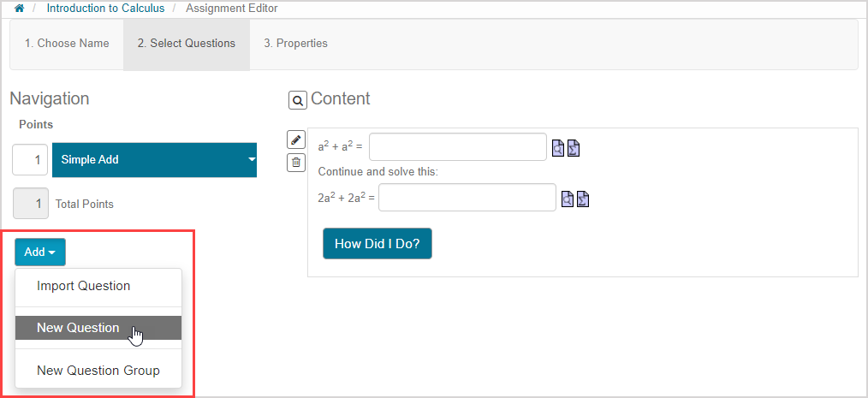Click the a² + a² answer input field
This screenshot has width=868, height=398.
[457, 146]
